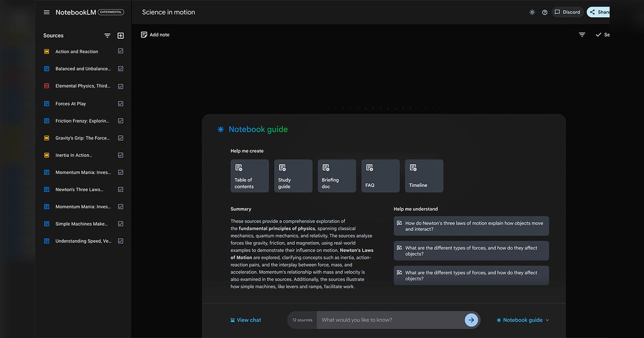The width and height of the screenshot is (644, 338).
Task: Click the Balanced and Unbalanced doc icon
Action: 47,69
